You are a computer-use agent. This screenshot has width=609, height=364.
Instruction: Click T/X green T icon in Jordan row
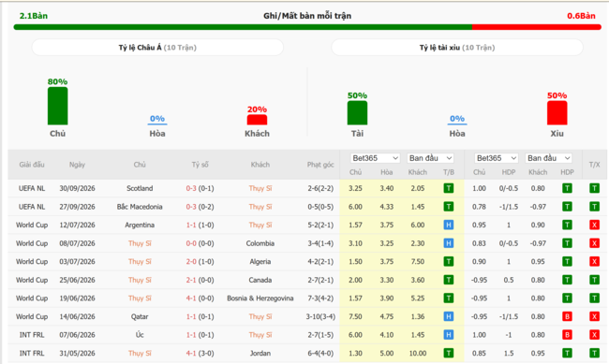[594, 353]
